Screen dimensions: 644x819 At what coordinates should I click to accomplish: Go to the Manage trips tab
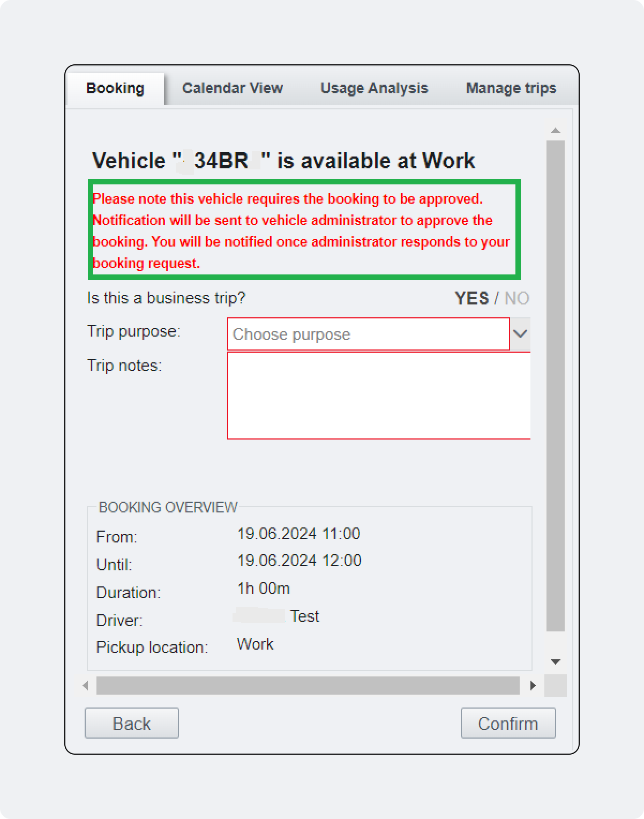[x=511, y=88]
